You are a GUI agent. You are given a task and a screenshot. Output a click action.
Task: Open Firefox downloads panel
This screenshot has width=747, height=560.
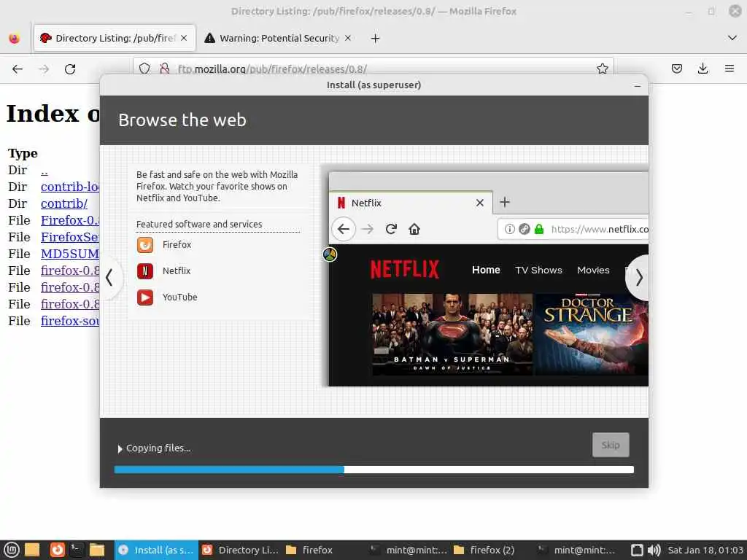[x=703, y=69]
